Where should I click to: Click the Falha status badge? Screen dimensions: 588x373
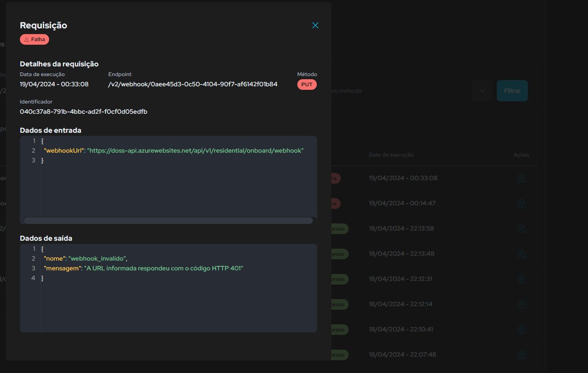[35, 39]
